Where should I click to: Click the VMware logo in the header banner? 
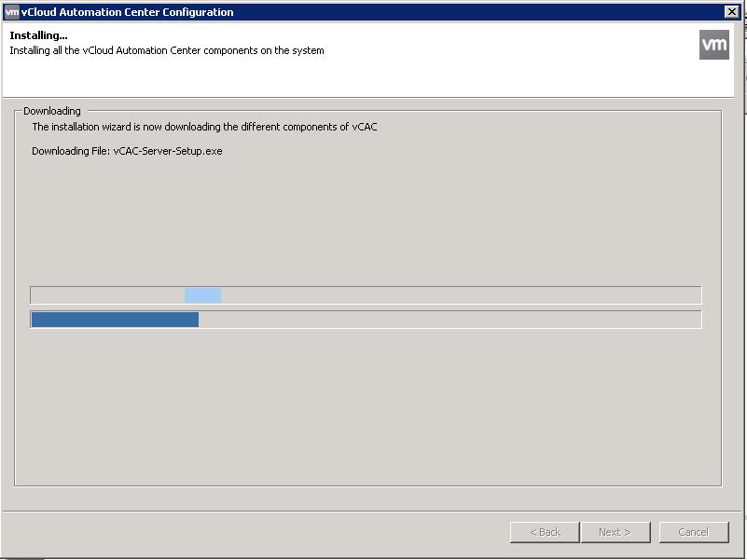click(x=713, y=45)
